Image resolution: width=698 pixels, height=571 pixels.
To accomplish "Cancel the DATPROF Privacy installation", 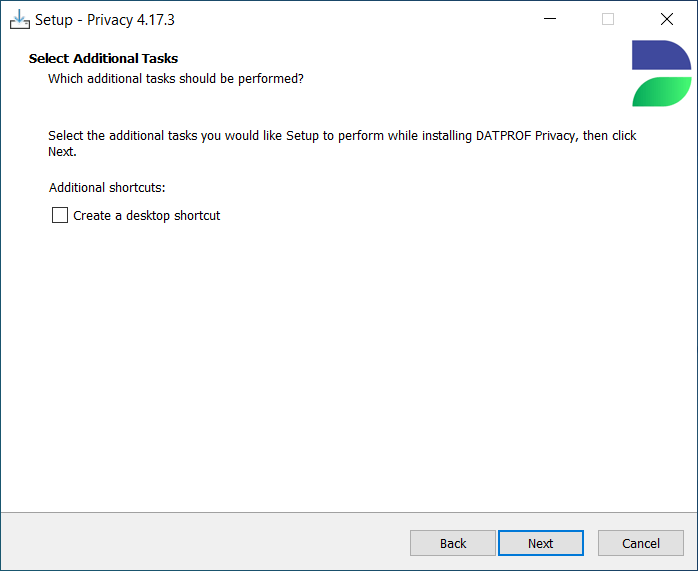I will (x=641, y=543).
